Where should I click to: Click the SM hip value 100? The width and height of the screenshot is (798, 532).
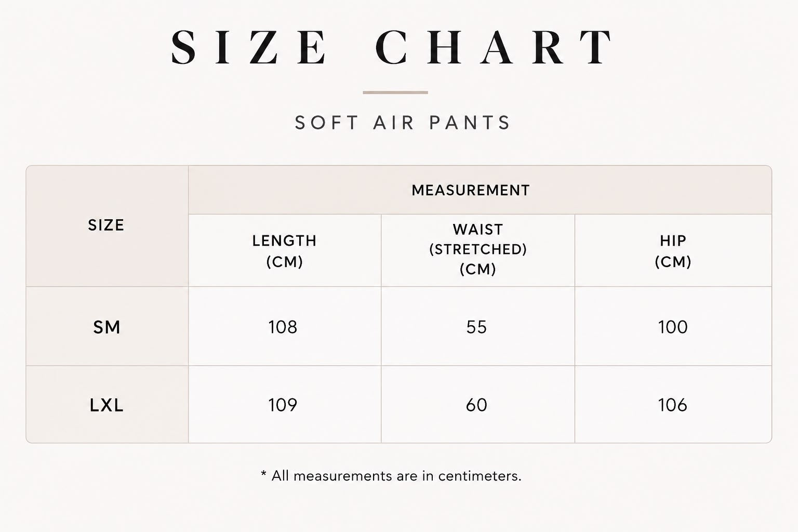[673, 327]
